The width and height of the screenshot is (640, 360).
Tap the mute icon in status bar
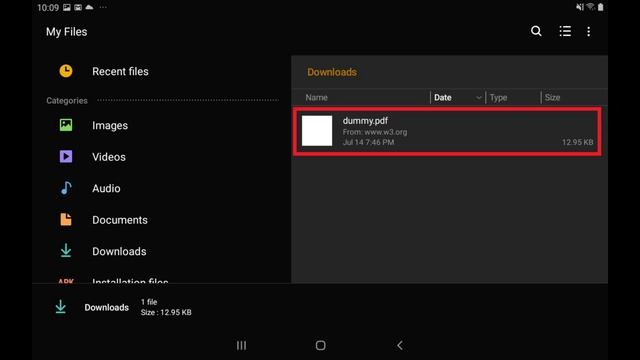tap(580, 7)
